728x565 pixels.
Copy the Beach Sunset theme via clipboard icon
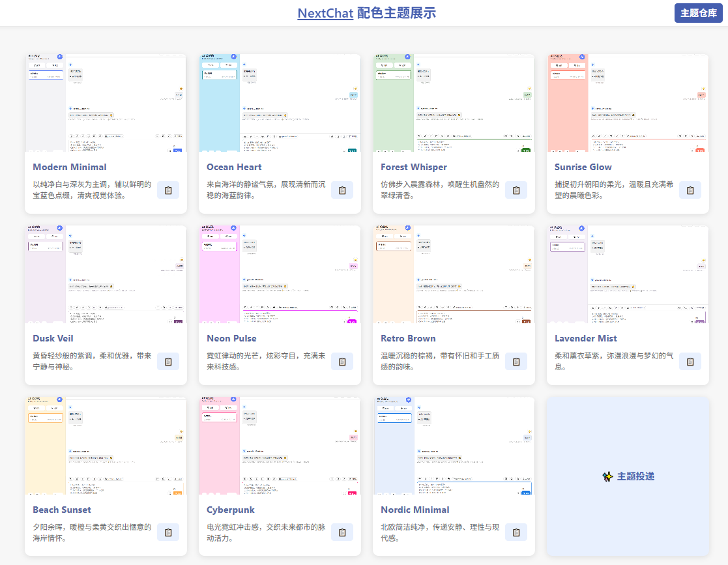[168, 532]
